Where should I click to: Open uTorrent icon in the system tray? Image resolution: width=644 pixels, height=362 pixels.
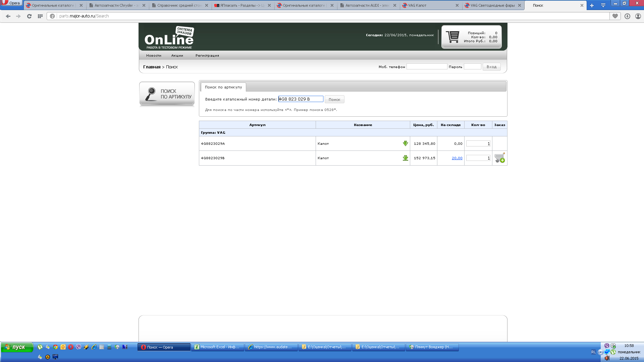[613, 352]
